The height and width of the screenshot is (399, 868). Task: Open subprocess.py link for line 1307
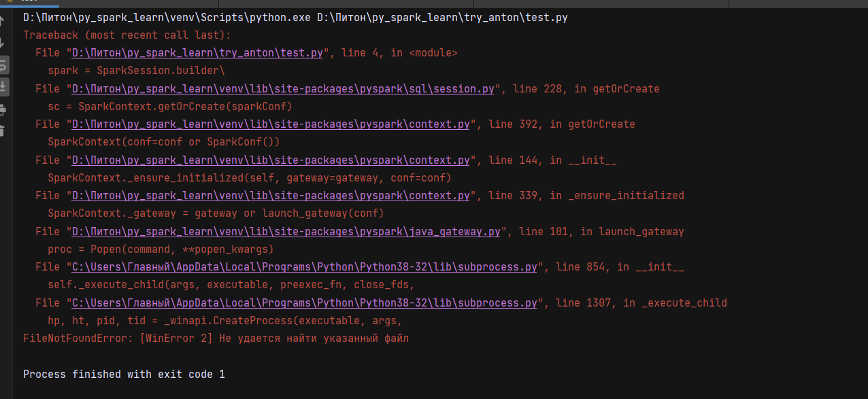coord(304,303)
